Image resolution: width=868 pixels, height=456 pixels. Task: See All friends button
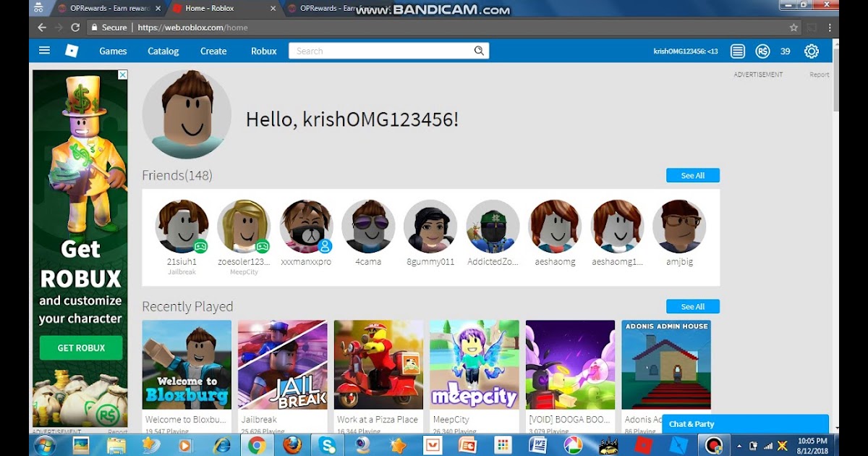[693, 175]
